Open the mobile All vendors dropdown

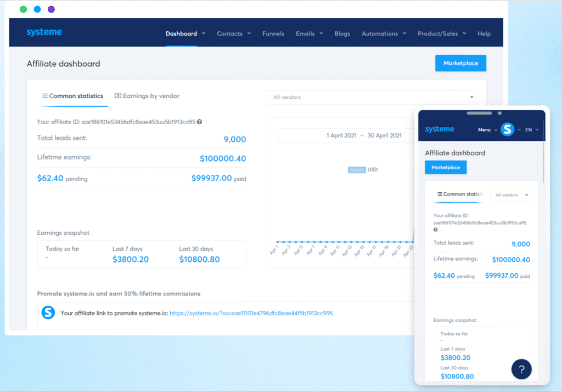510,195
